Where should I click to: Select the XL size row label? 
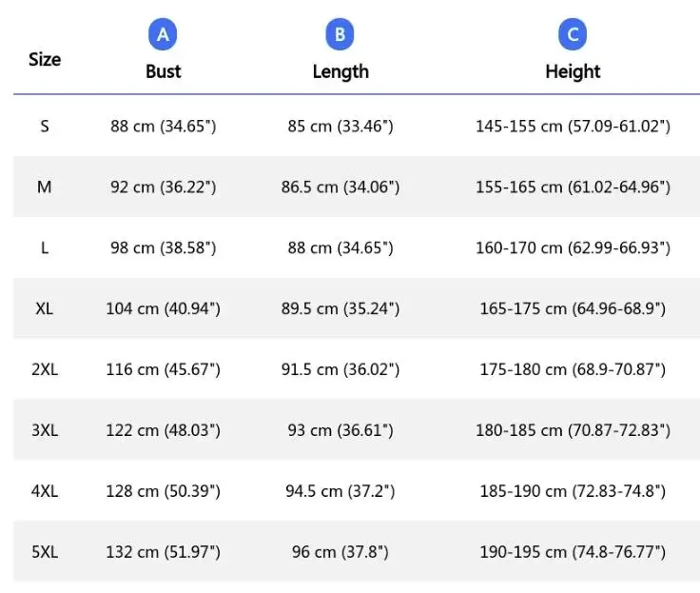tap(45, 308)
